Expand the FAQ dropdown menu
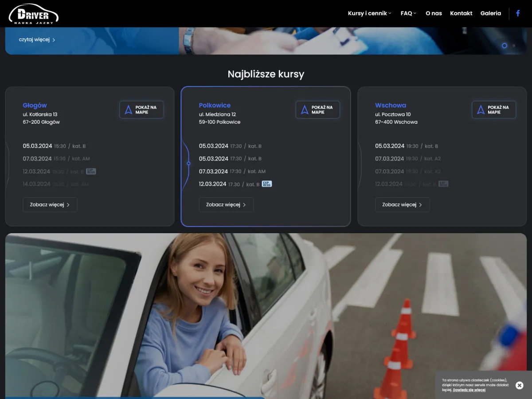The image size is (532, 399). click(408, 13)
